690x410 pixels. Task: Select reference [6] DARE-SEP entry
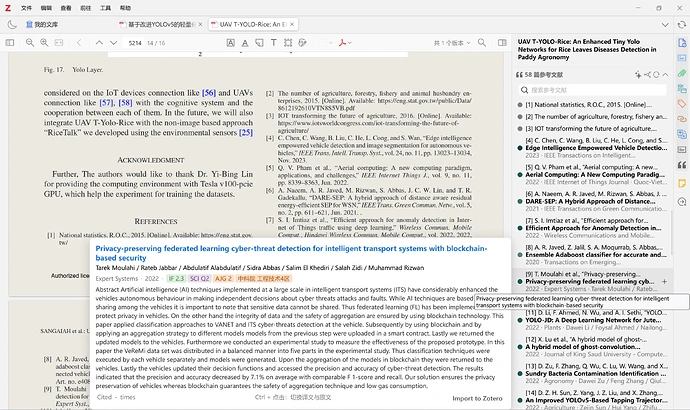pos(592,201)
